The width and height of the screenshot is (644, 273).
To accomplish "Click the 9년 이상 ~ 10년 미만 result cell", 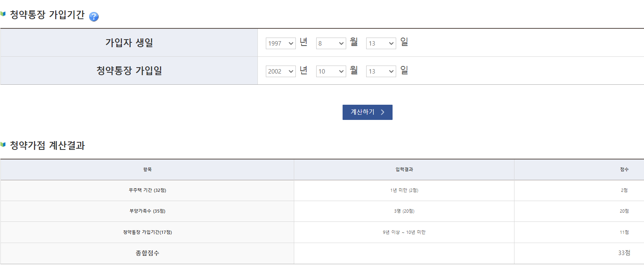I will (404, 232).
